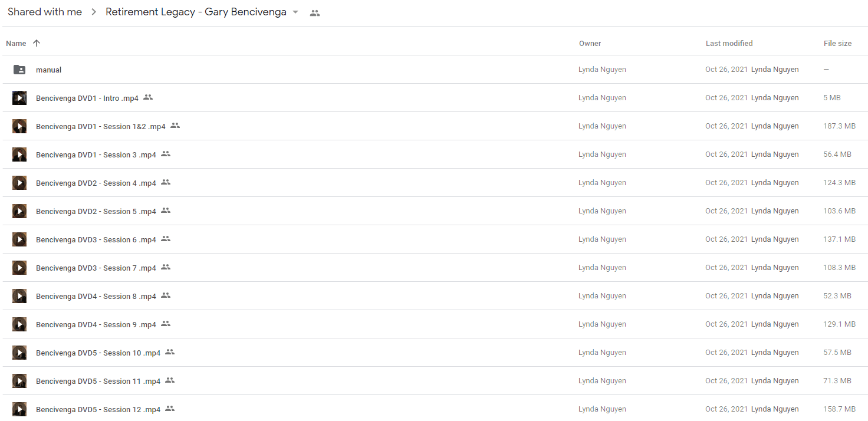868x421 pixels.
Task: Click shared-people icon beside DVD2 Session 5
Action: (166, 210)
